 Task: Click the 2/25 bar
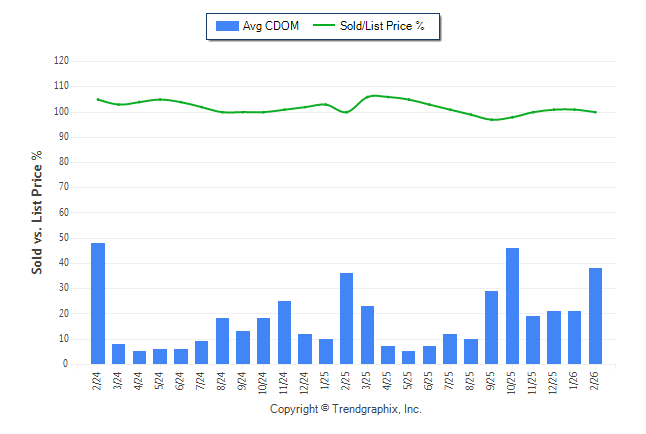click(x=346, y=319)
